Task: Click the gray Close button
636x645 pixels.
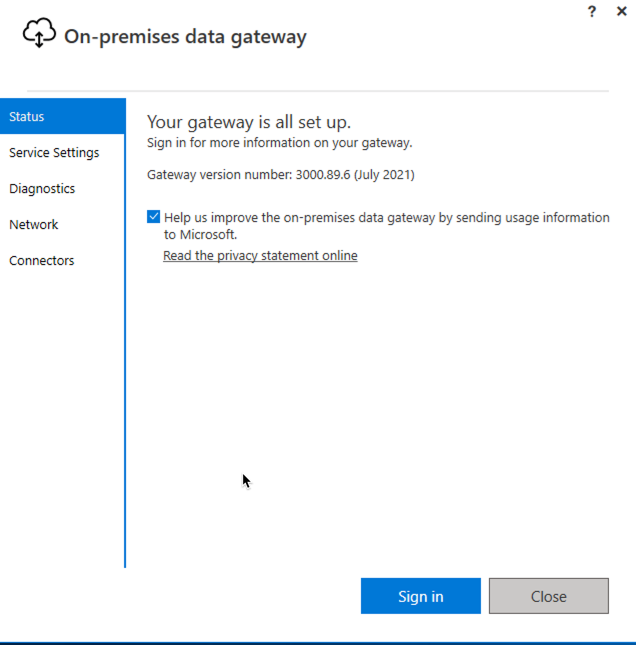Action: coord(548,596)
